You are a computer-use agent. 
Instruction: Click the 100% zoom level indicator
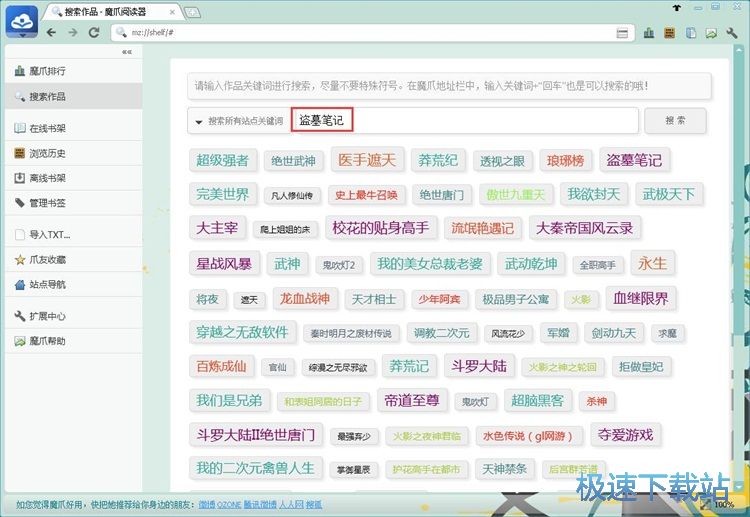[x=724, y=504]
